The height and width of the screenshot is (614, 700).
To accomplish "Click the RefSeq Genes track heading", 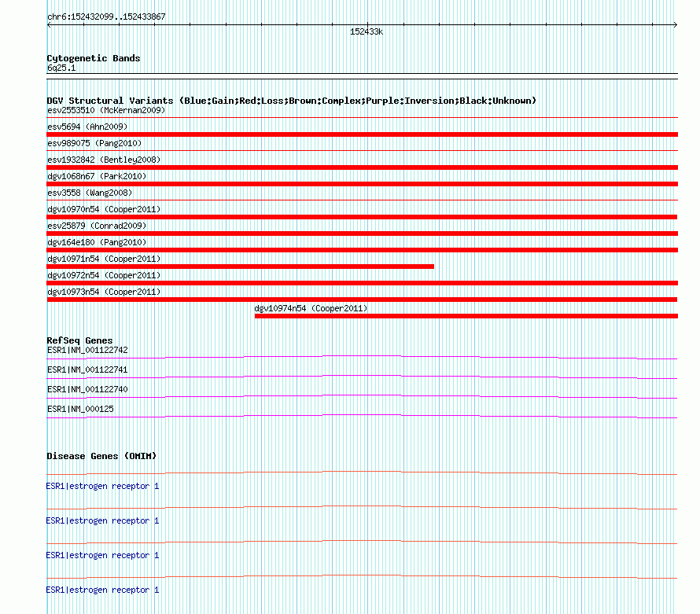I will pos(79,340).
